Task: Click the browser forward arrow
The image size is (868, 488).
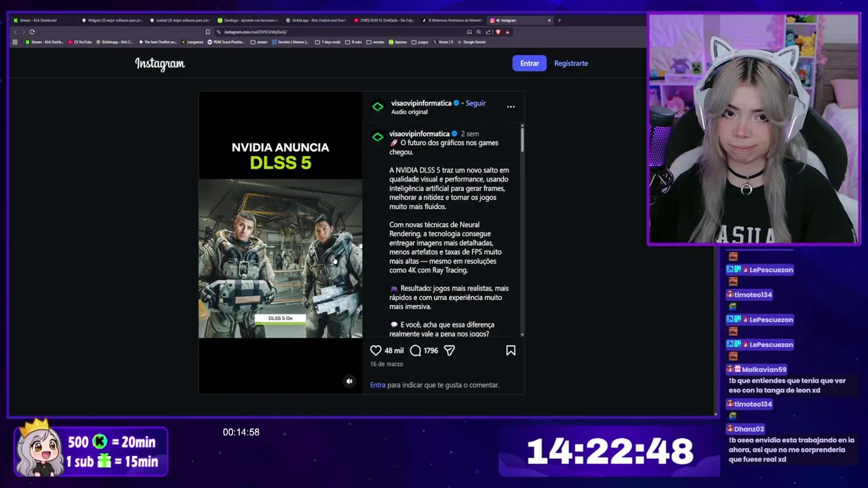Action: [24, 32]
